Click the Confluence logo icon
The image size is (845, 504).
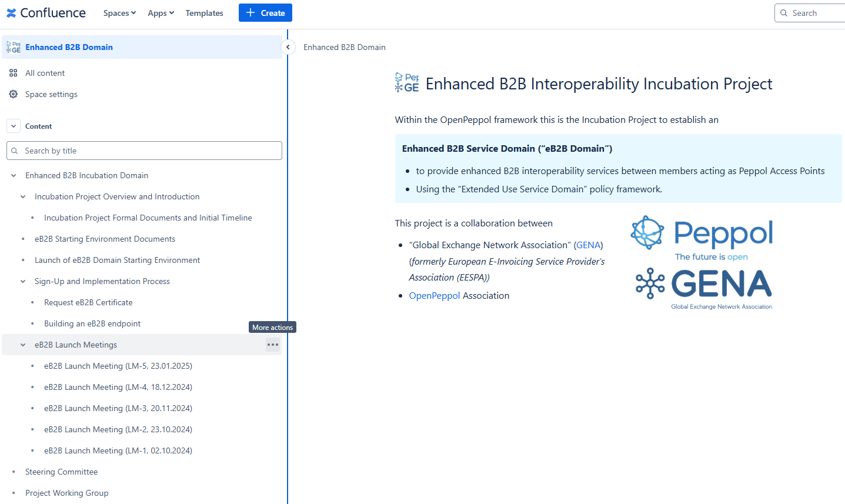11,13
